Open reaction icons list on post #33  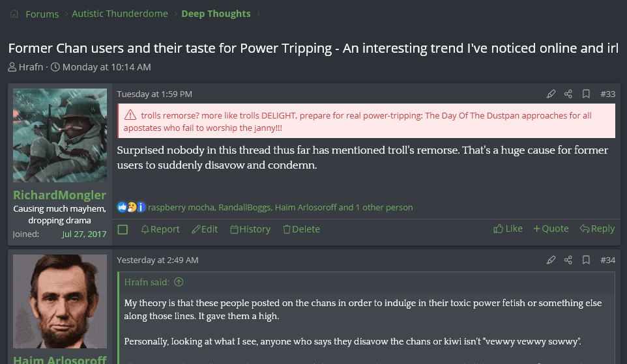131,207
